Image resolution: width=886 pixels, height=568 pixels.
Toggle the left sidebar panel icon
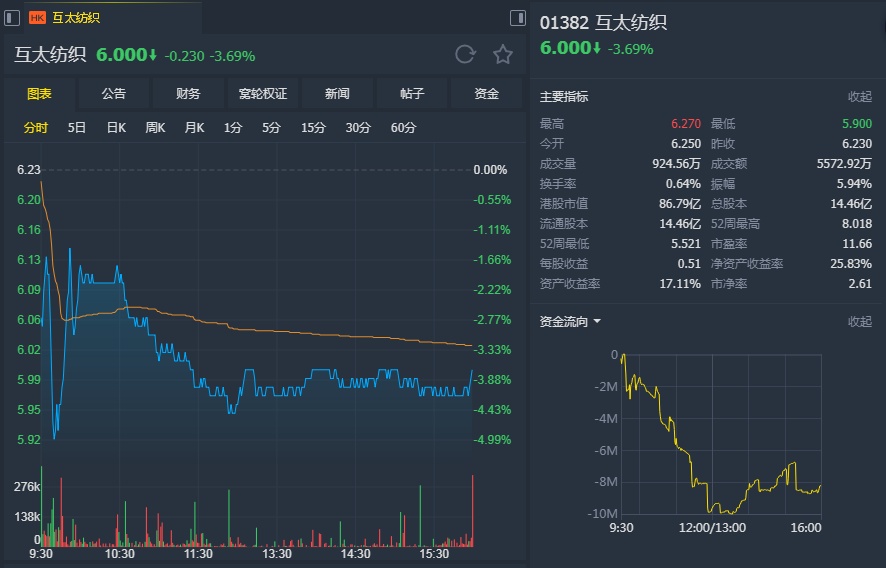tap(12, 17)
